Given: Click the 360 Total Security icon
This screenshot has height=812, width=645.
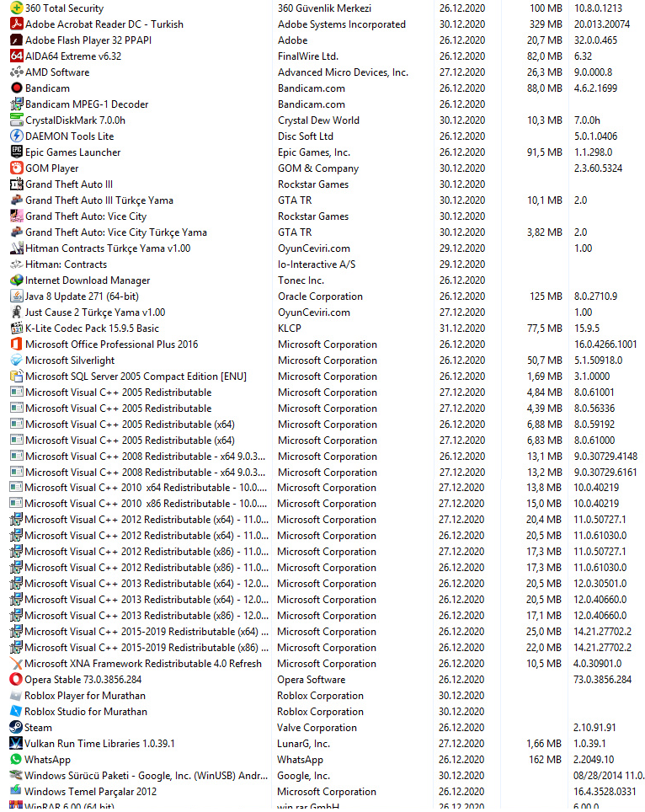Looking at the screenshot, I should tap(17, 8).
